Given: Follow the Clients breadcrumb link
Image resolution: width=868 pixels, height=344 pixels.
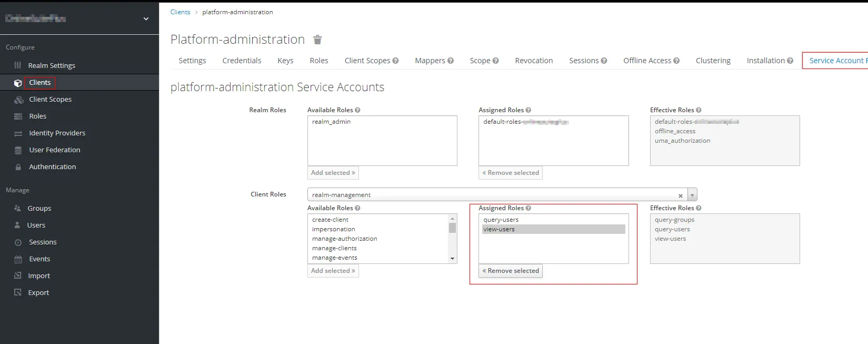Looking at the screenshot, I should pyautogui.click(x=180, y=12).
